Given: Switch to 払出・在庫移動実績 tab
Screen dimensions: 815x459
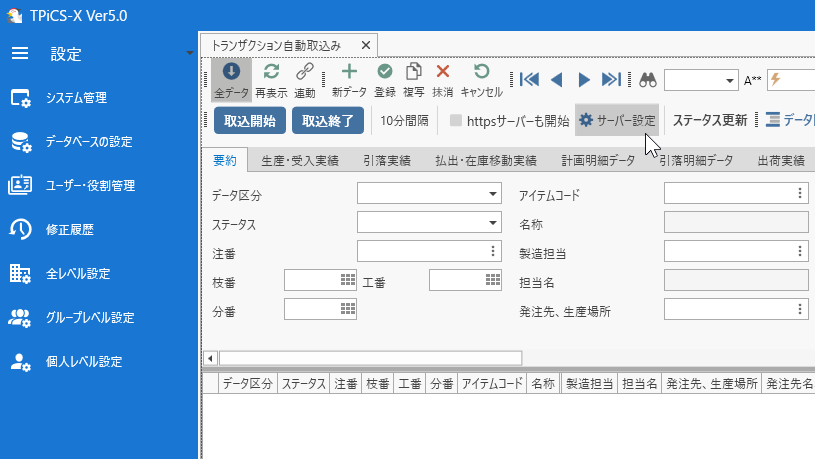Looking at the screenshot, I should 485,161.
